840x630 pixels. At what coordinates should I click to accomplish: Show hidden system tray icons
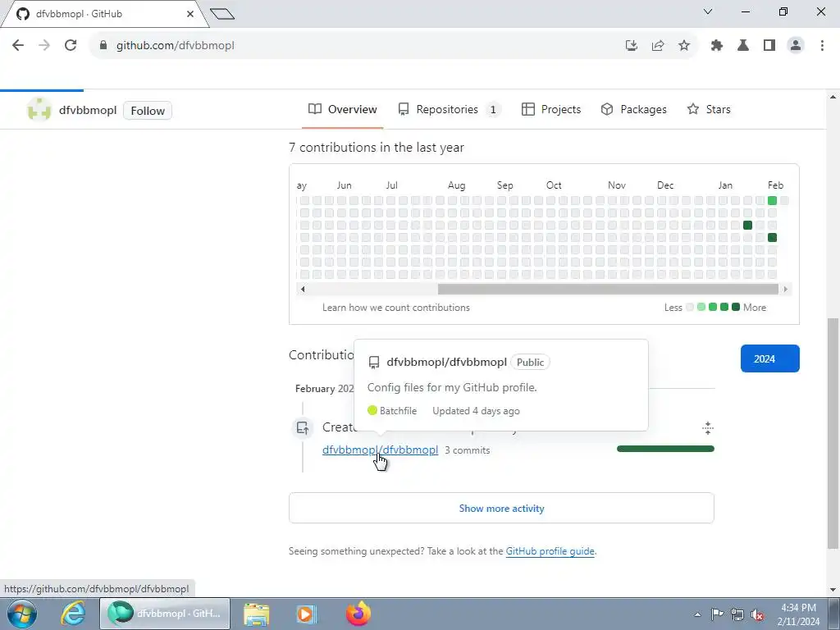coord(697,614)
